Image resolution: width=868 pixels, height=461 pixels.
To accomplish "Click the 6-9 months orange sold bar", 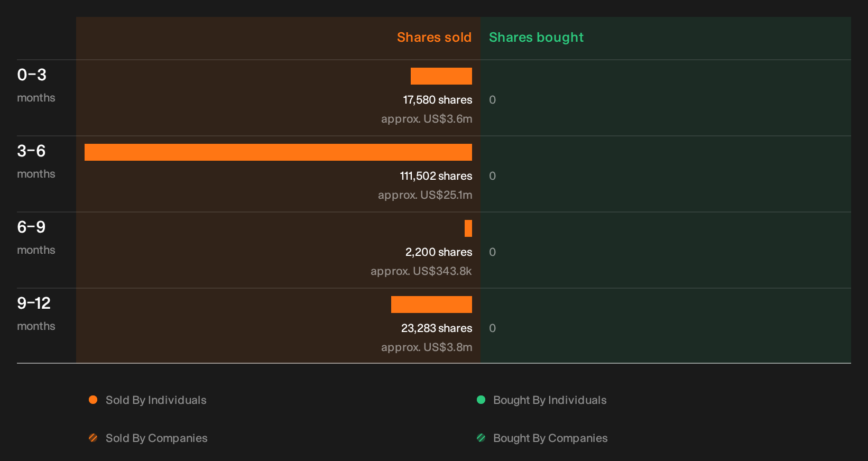I will tap(468, 228).
